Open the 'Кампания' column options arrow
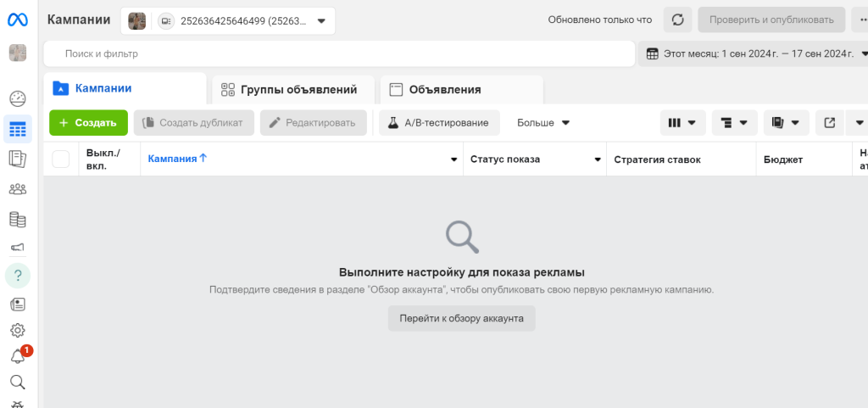Screen dimensions: 868x408 click(454, 159)
